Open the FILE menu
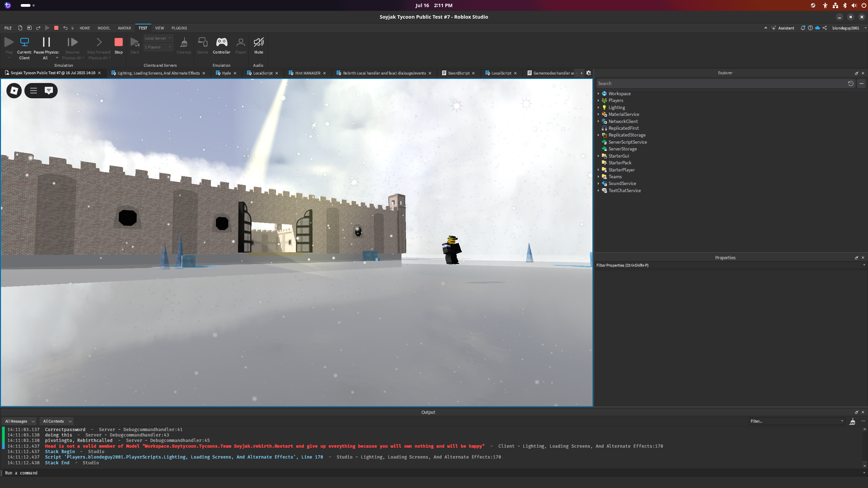The image size is (868, 488). (x=8, y=28)
